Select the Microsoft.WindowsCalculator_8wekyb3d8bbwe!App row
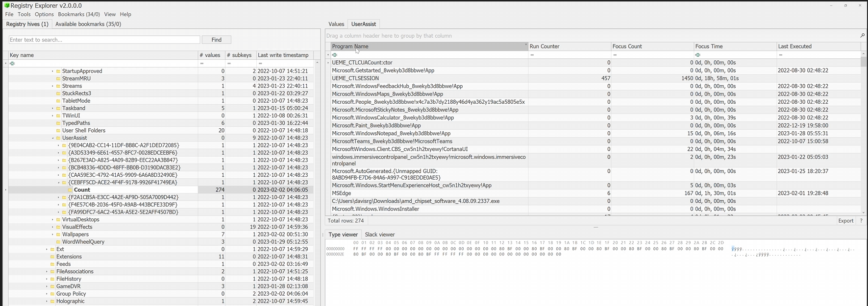The width and height of the screenshot is (868, 306). click(x=595, y=118)
